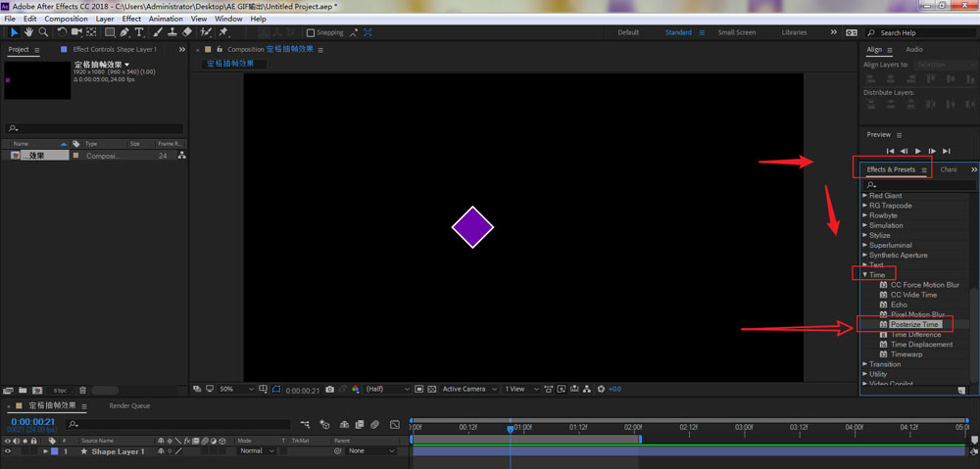The height and width of the screenshot is (469, 980).
Task: Choose the Pen tool
Action: pyautogui.click(x=124, y=32)
